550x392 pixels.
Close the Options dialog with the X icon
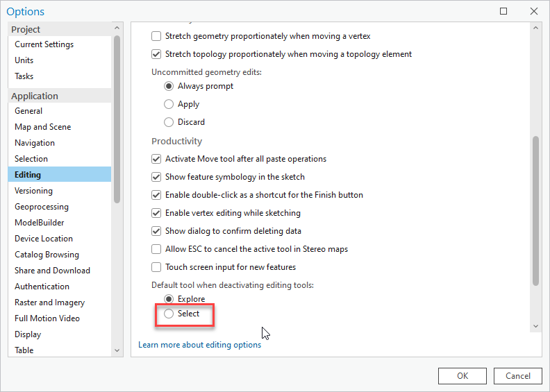tap(533, 11)
